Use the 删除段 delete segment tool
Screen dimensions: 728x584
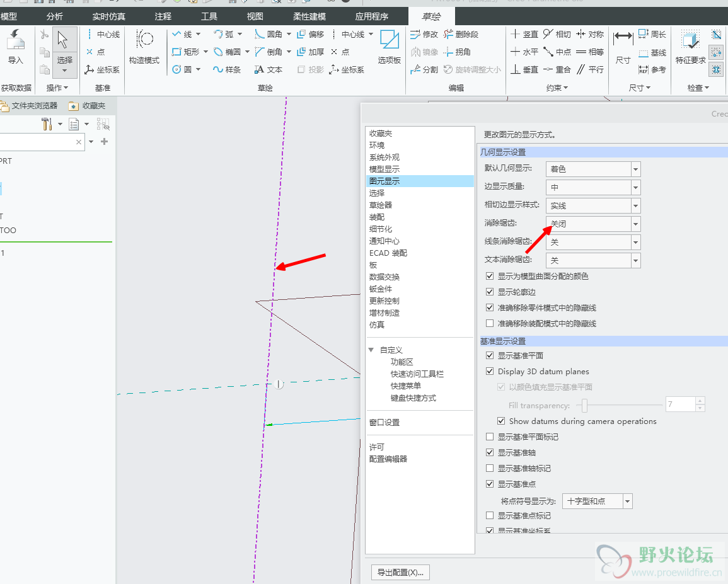(461, 35)
